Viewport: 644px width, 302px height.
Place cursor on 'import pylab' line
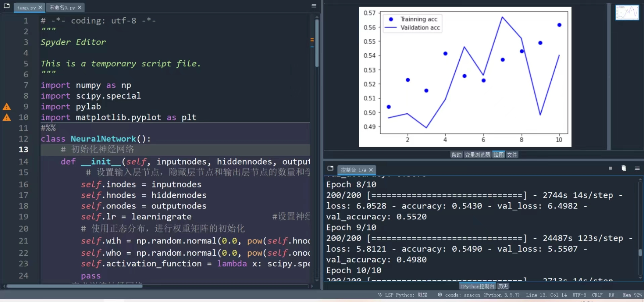pyautogui.click(x=71, y=107)
